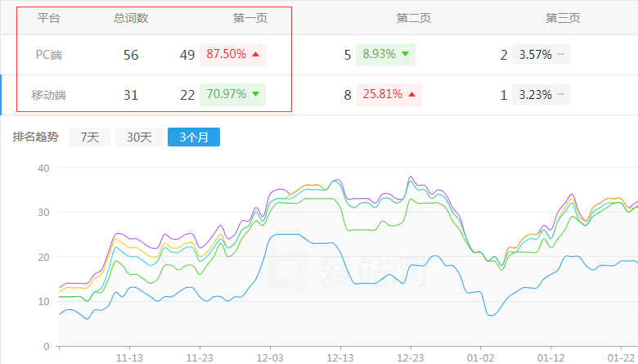The height and width of the screenshot is (364, 638).
Task: Click the green down arrow beside 70.97%
Action: 256,95
